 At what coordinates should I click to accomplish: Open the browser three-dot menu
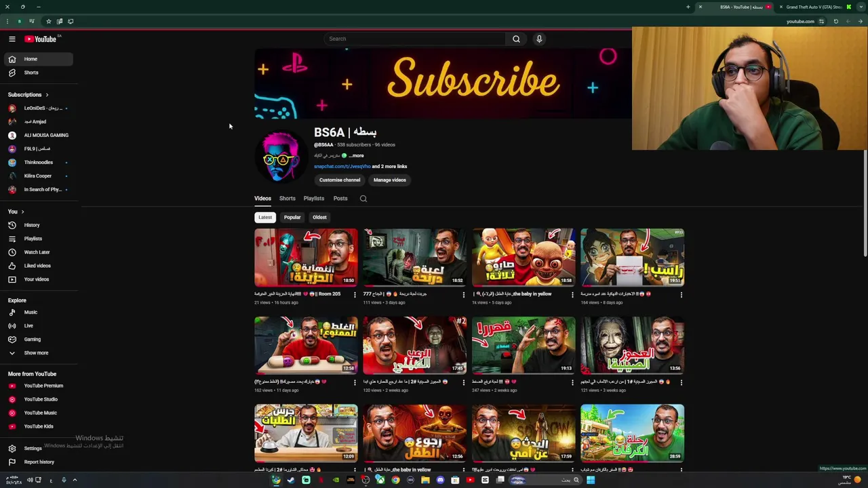(x=7, y=21)
